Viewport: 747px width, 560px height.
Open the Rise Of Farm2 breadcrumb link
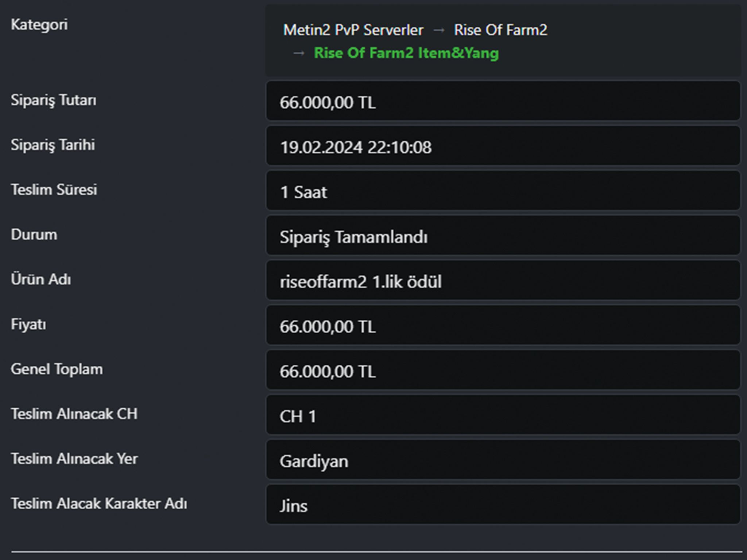point(500,30)
